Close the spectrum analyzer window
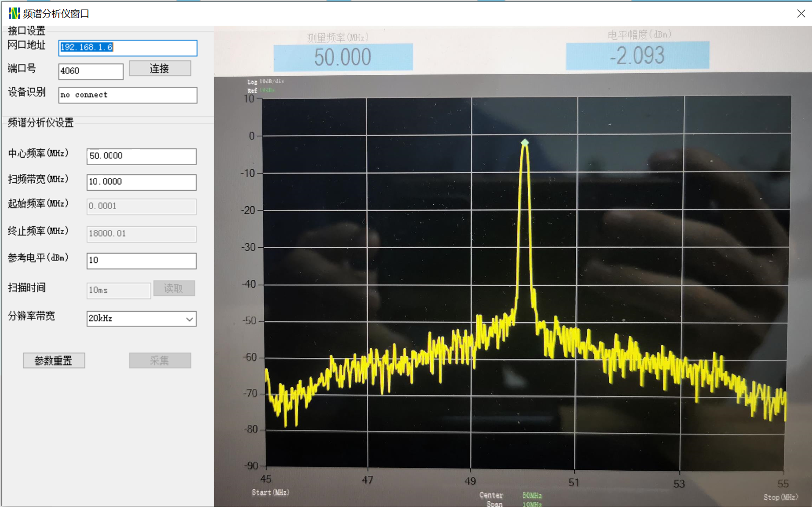 click(x=801, y=13)
